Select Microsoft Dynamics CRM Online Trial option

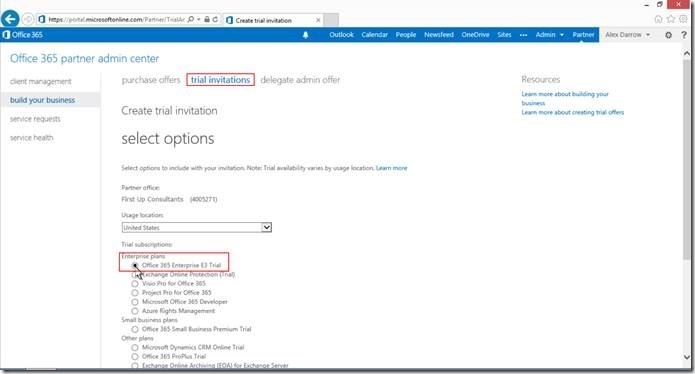[x=135, y=347]
